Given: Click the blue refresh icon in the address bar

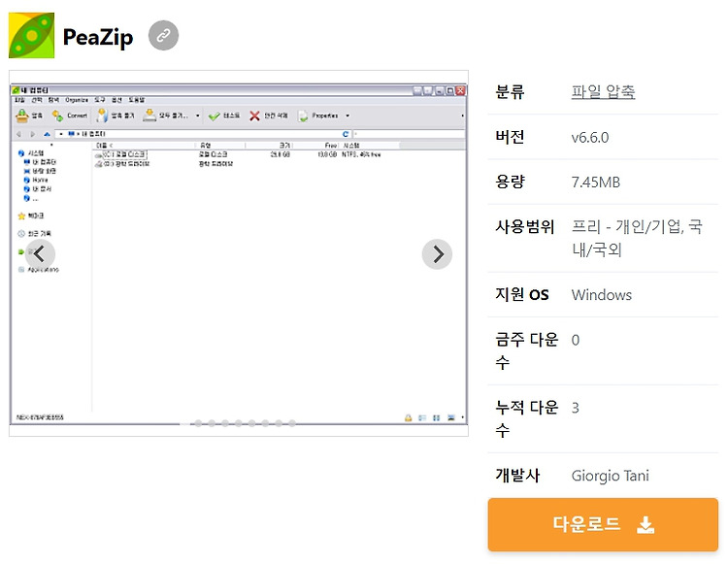Looking at the screenshot, I should tap(346, 134).
